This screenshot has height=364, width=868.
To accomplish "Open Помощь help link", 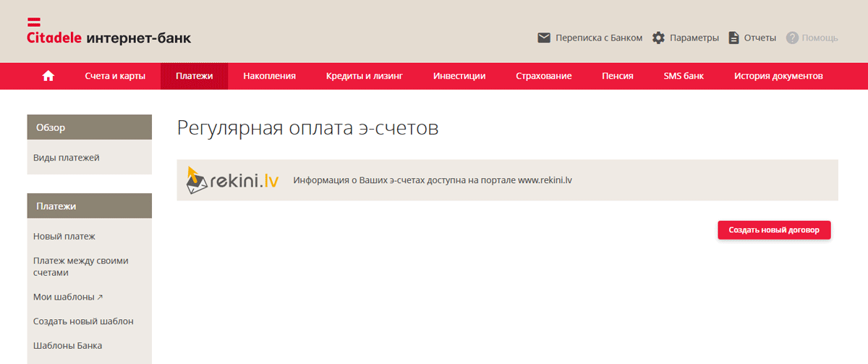I will [820, 38].
